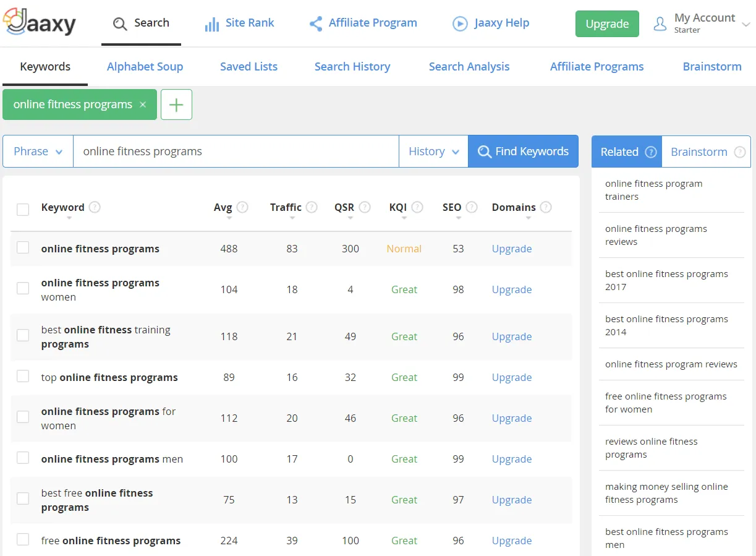Viewport: 756px width, 556px height.
Task: Open the Saved Lists tab
Action: tap(248, 67)
